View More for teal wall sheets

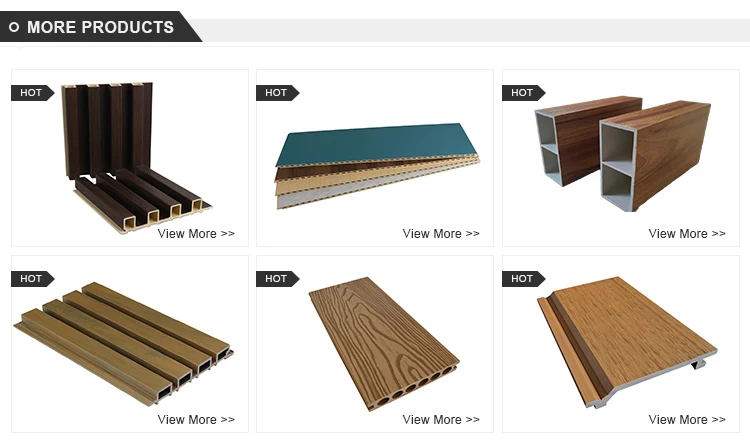pyautogui.click(x=441, y=233)
